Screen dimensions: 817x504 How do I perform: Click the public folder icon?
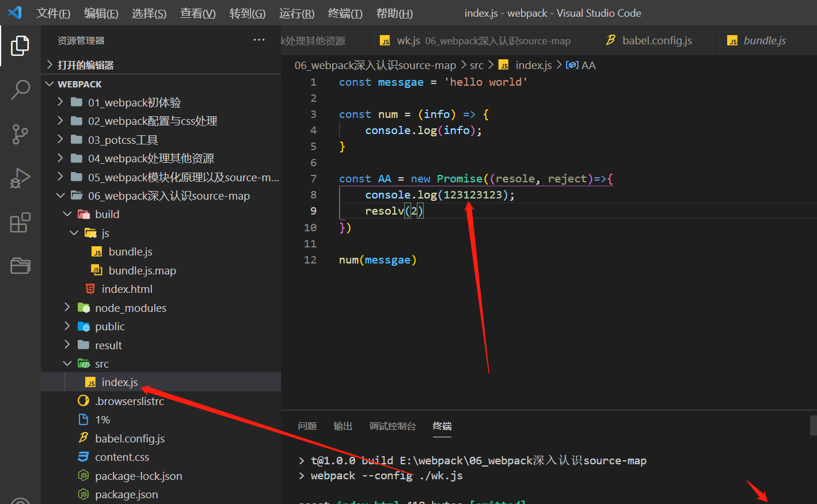pos(84,326)
